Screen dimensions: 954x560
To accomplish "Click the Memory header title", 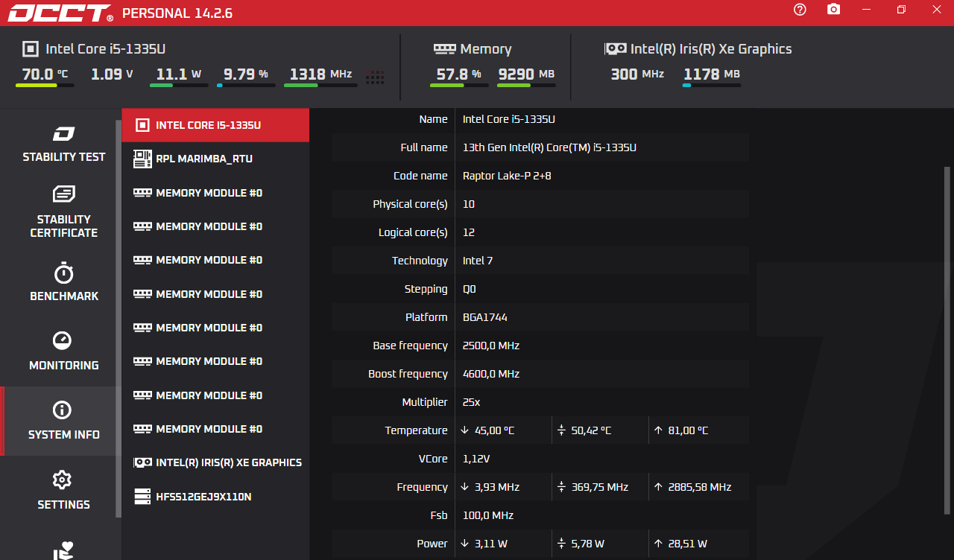I will coord(486,49).
